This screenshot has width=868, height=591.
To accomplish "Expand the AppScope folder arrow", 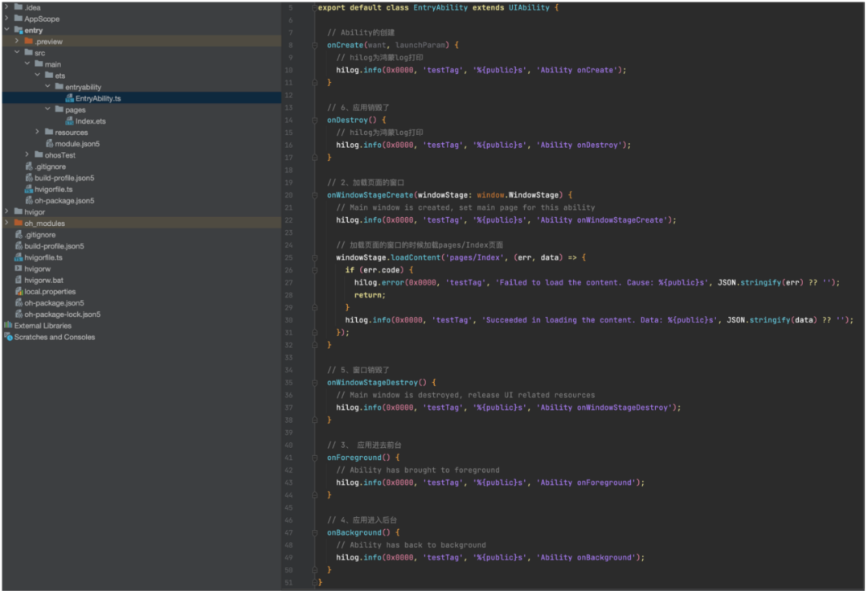I will point(6,18).
